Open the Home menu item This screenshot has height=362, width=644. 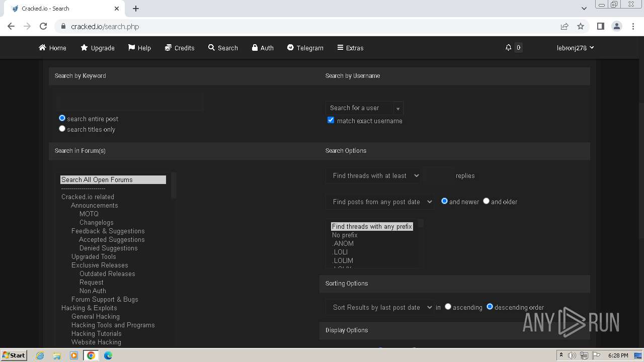[x=52, y=48]
